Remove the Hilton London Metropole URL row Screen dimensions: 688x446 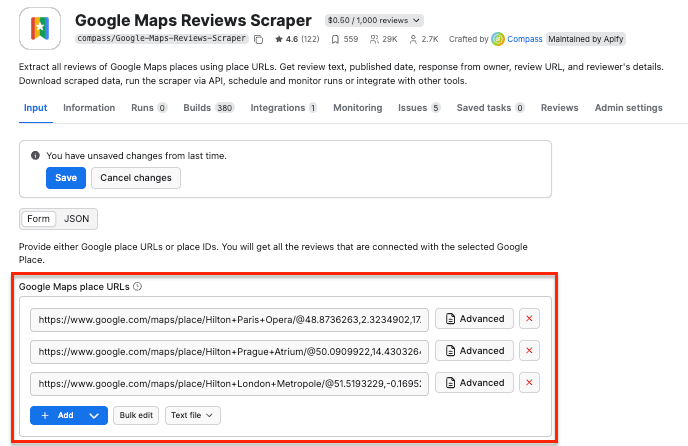pos(529,383)
